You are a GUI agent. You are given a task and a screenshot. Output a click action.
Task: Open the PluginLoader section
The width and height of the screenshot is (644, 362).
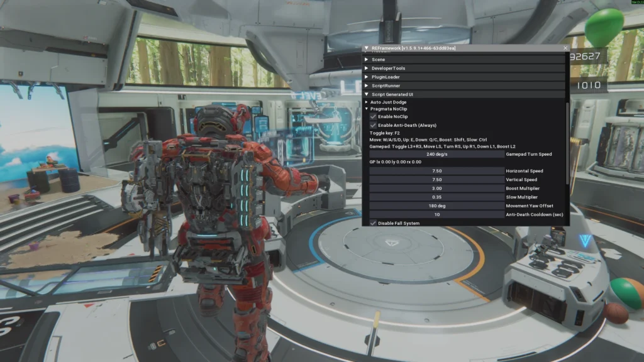click(x=464, y=77)
